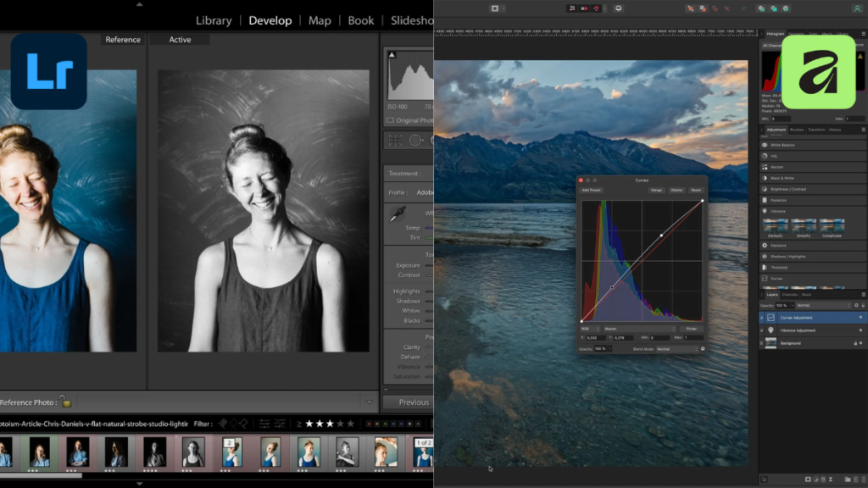
Task: Expand the toolbar options arrow beside Previous
Action: point(369,402)
